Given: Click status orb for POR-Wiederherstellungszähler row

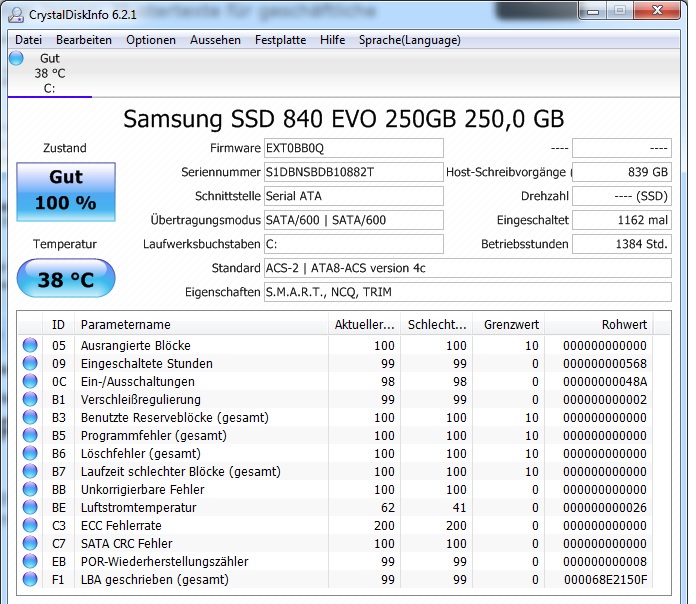Looking at the screenshot, I should click(x=30, y=561).
